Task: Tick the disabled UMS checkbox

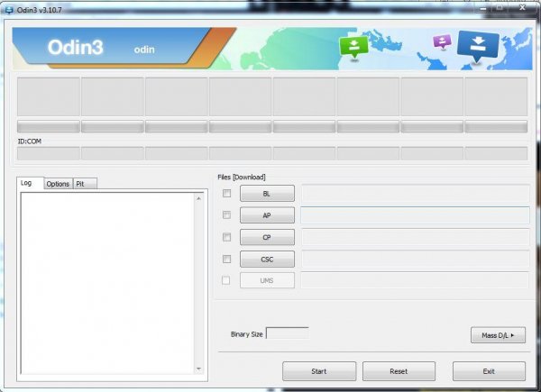Action: 226,280
